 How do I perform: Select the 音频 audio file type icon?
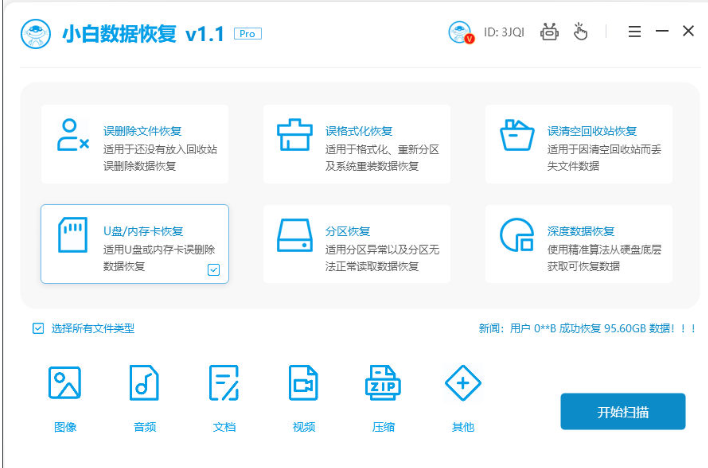tap(144, 383)
